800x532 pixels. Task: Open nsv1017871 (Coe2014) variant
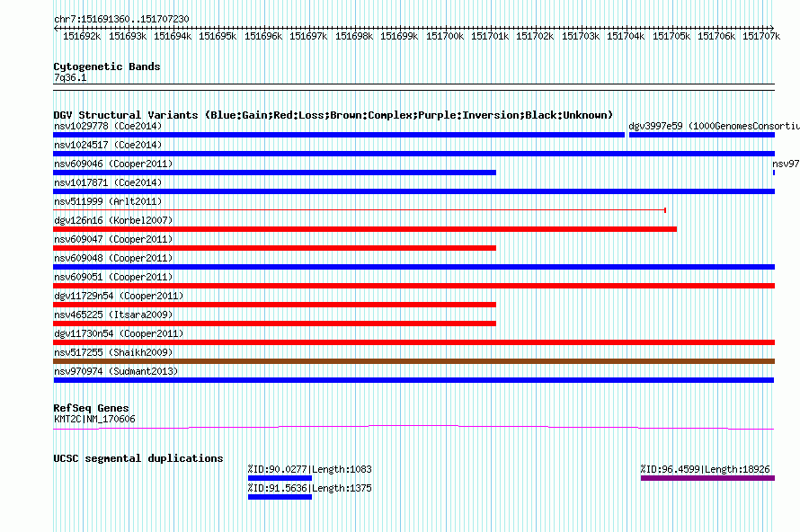coord(108,182)
